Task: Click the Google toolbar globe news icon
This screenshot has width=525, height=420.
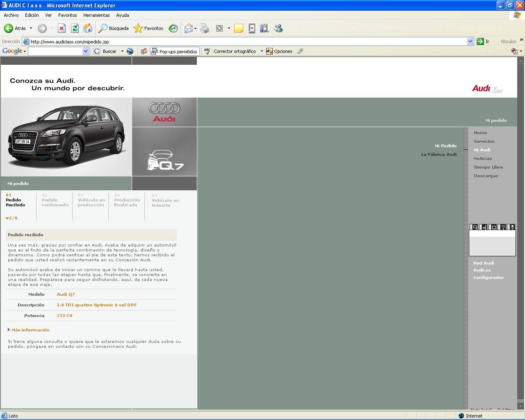Action: 130,51
